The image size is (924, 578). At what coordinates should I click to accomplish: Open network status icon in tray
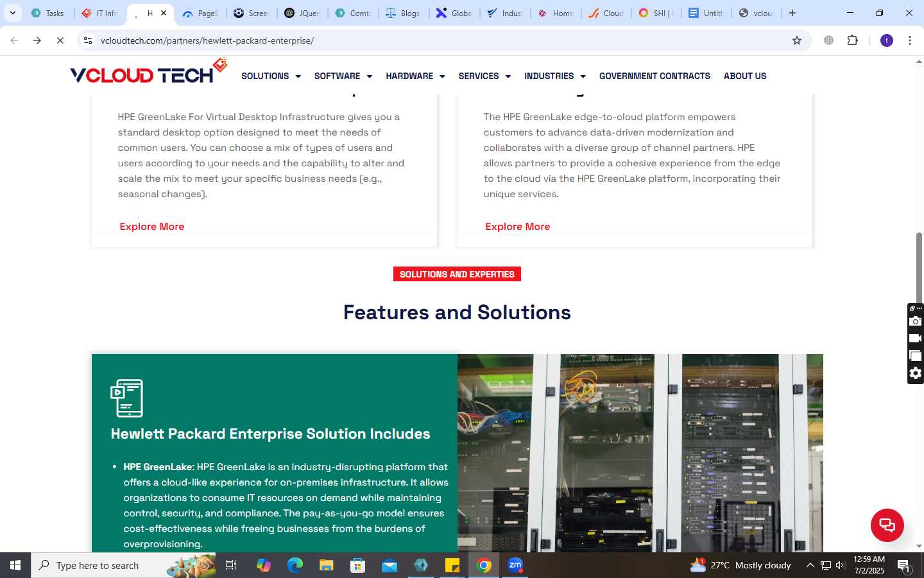click(x=826, y=565)
